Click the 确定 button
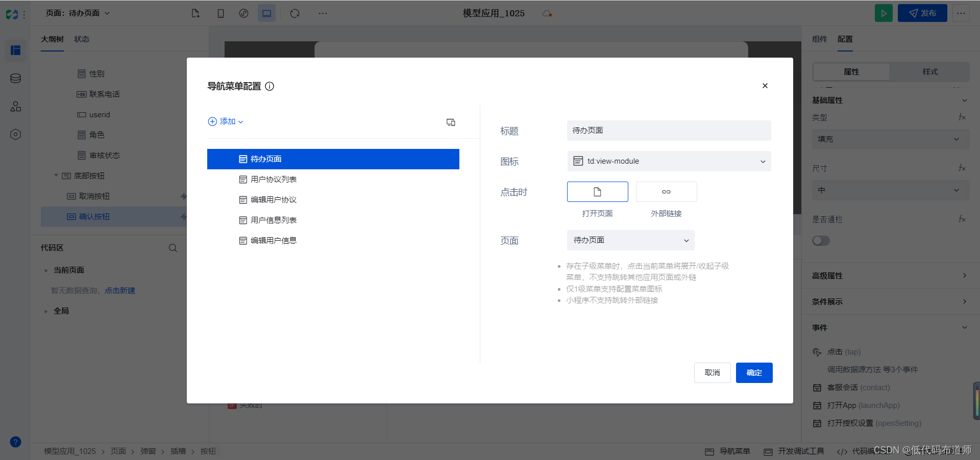980x460 pixels. coord(754,373)
